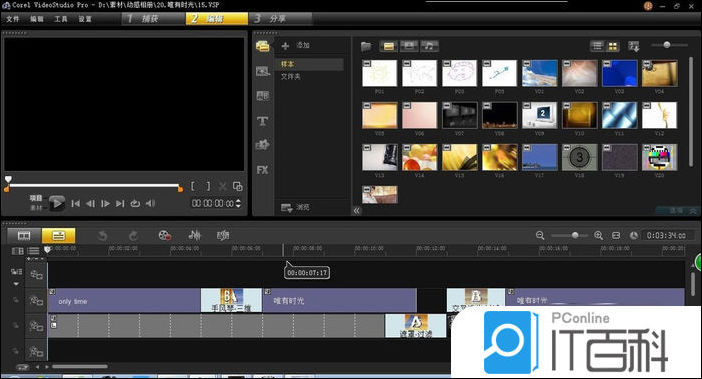The image size is (702, 379).
Task: Toggle showing photos in the library
Action: pyautogui.click(x=409, y=46)
